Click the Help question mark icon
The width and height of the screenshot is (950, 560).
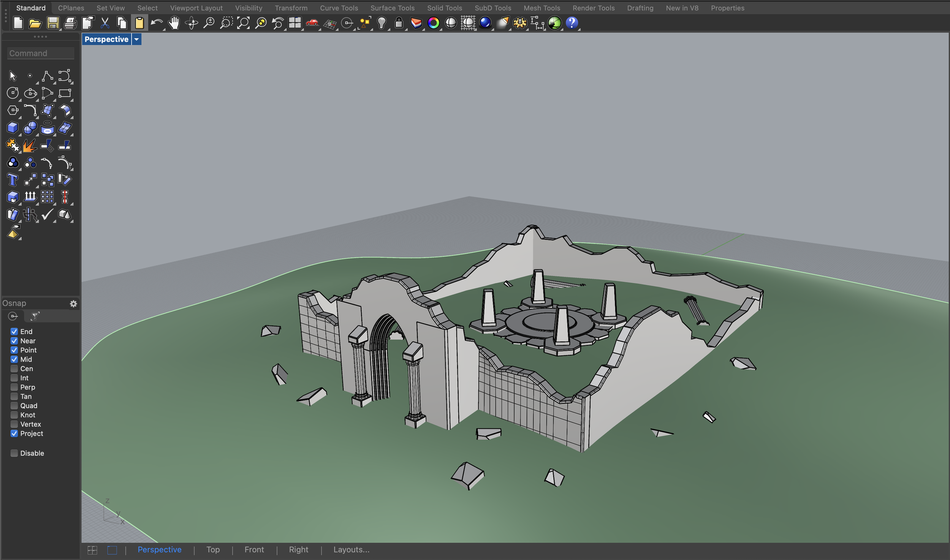[572, 23]
